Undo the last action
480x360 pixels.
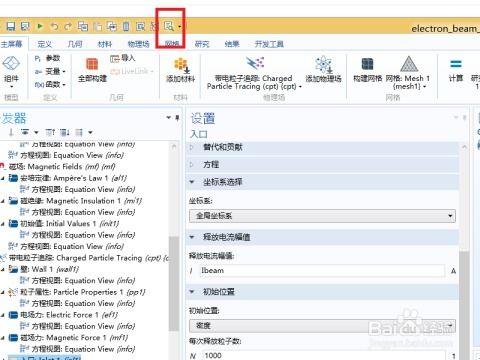click(54, 26)
